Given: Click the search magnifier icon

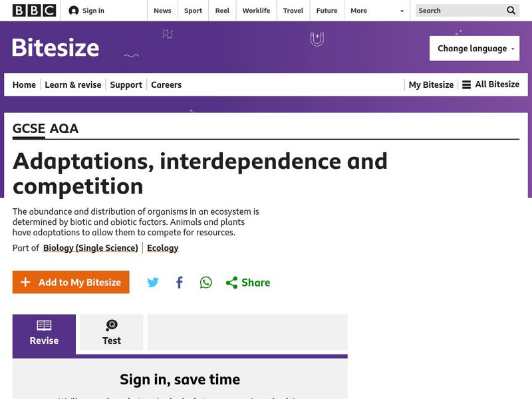Looking at the screenshot, I should pos(511,11).
